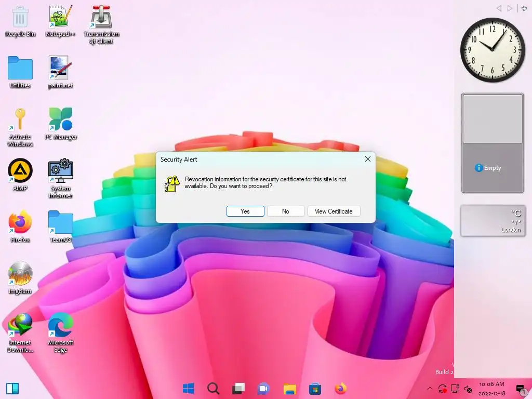This screenshot has width=532, height=399.
Task: Click the London weather gadget
Action: pyautogui.click(x=493, y=220)
